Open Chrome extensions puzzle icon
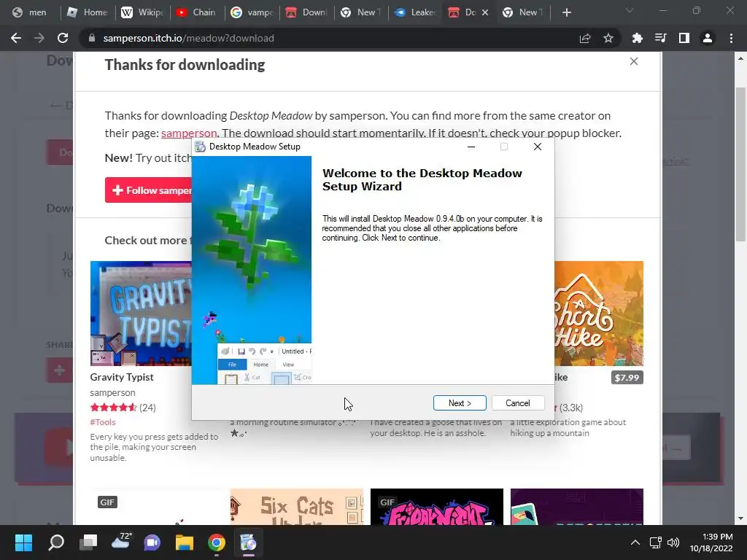Screen dimensions: 747x560 coord(637,38)
